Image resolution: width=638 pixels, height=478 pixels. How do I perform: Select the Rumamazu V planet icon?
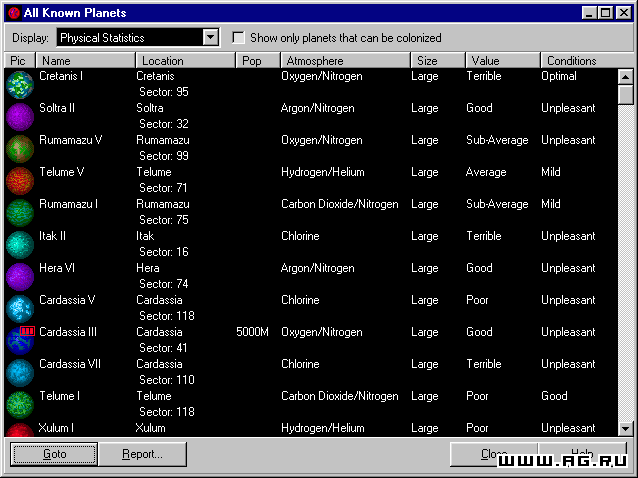click(x=20, y=149)
